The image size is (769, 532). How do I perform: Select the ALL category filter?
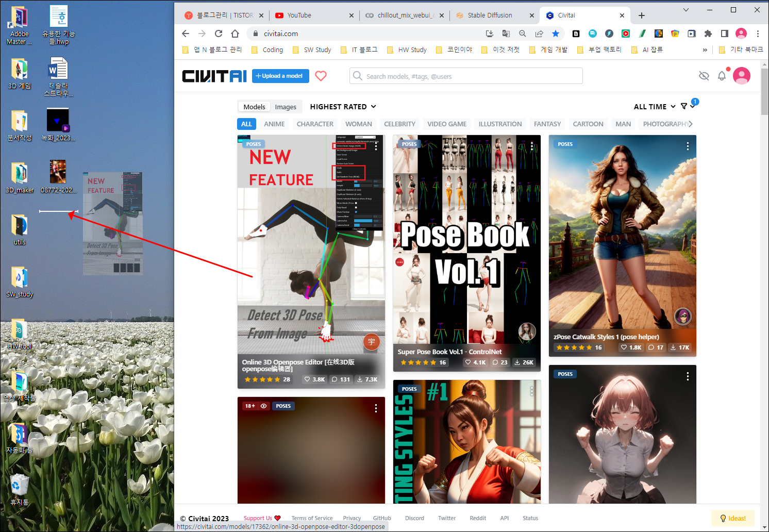tap(246, 124)
